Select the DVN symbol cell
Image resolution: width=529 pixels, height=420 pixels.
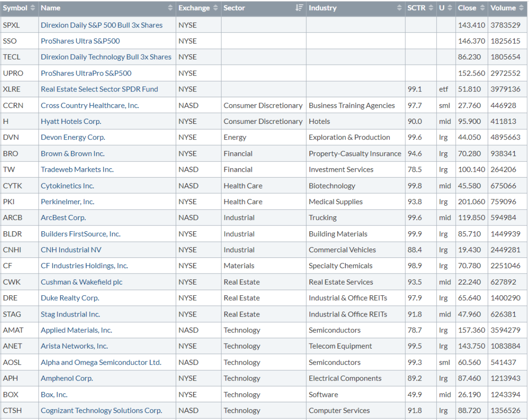point(20,137)
